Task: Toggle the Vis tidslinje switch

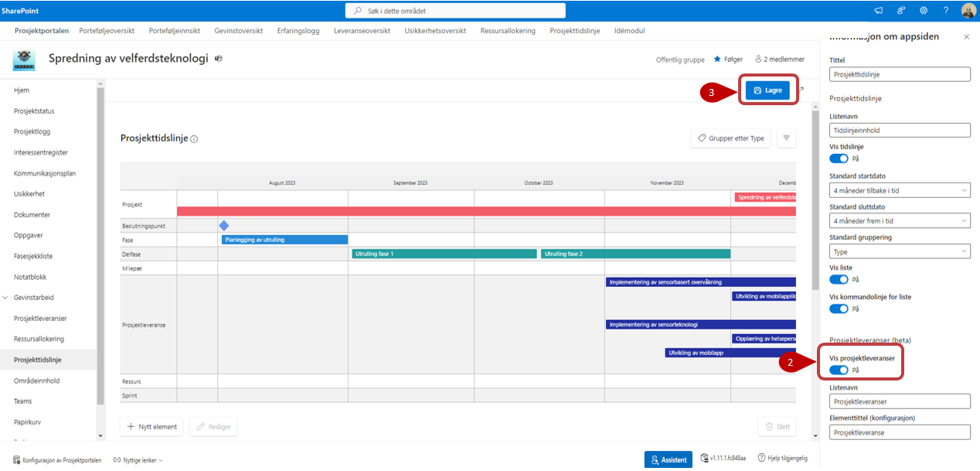Action: click(839, 159)
